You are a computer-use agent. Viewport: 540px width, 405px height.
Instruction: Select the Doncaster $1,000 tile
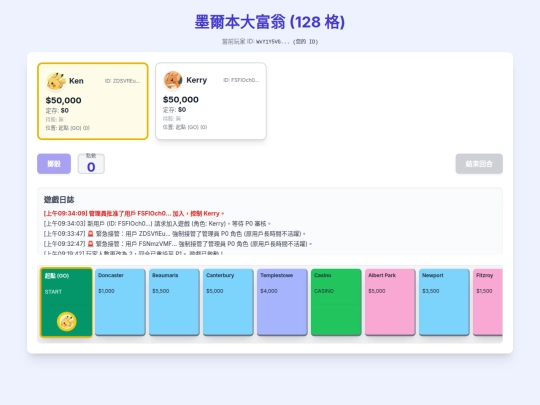point(120,302)
